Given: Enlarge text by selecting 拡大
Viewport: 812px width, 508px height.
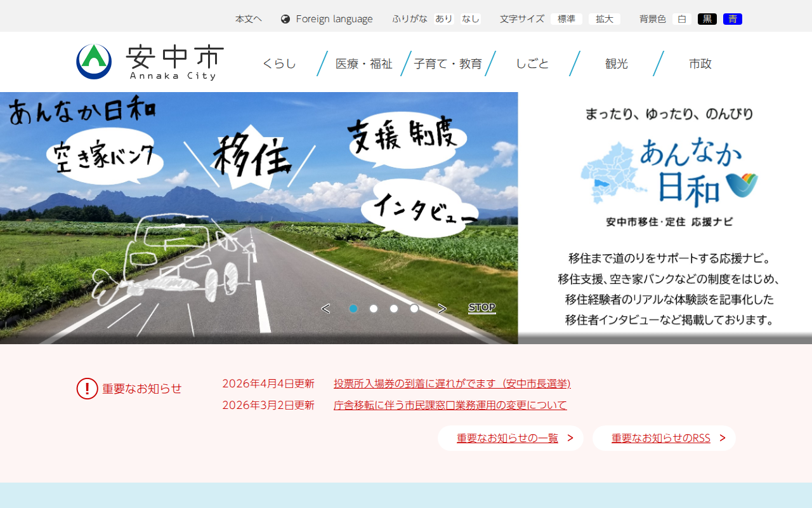Looking at the screenshot, I should coord(604,18).
